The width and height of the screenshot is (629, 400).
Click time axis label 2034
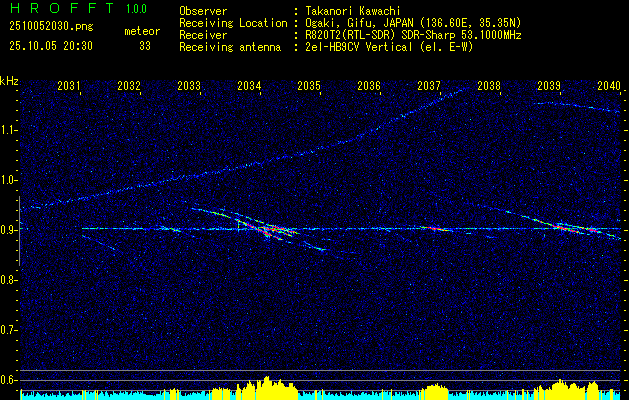click(x=249, y=85)
